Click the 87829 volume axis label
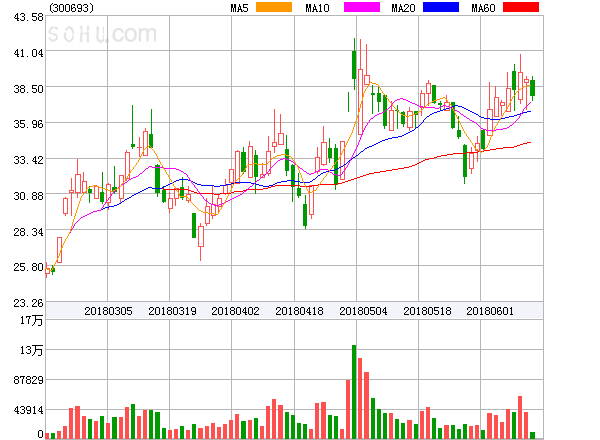 (x=29, y=380)
